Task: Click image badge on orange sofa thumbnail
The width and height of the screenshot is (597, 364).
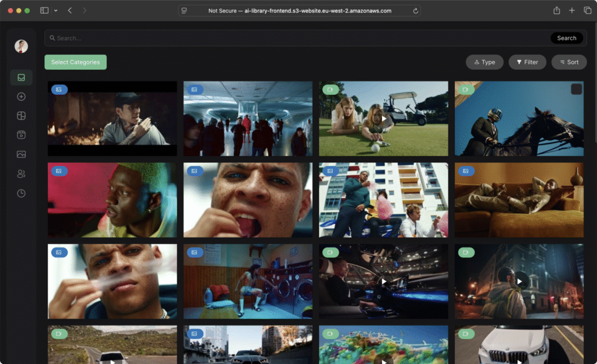Action: (466, 171)
